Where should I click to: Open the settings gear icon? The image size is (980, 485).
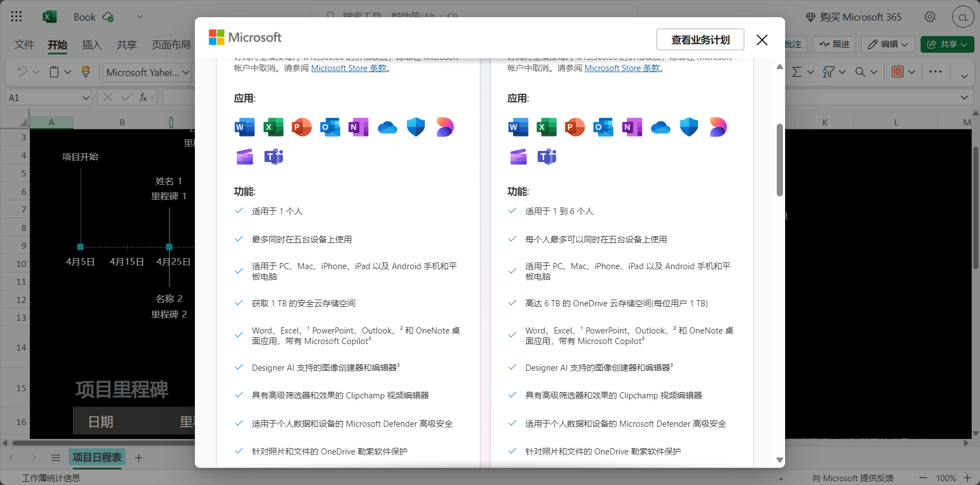coord(930,17)
